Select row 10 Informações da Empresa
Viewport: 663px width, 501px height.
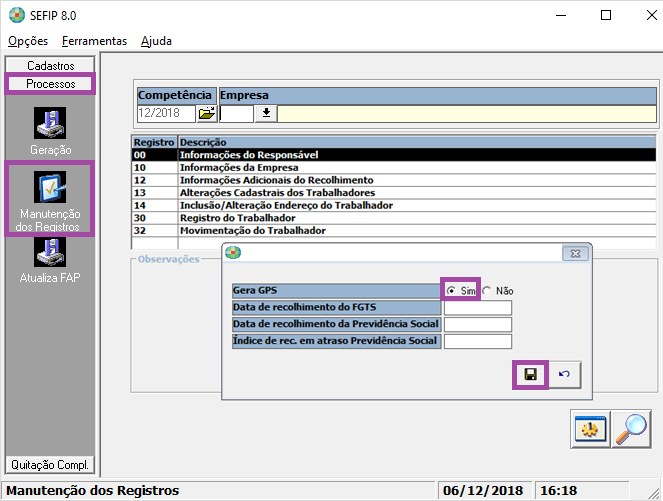[x=394, y=167]
